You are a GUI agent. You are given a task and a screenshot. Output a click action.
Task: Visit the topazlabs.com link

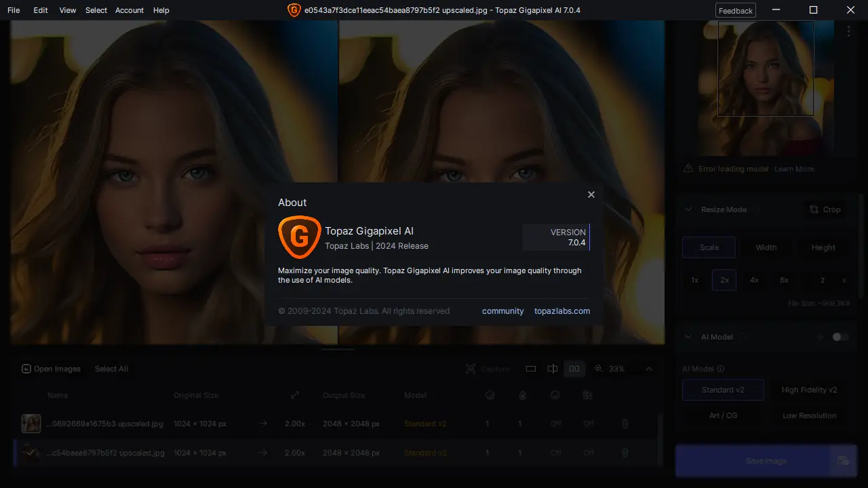(562, 311)
